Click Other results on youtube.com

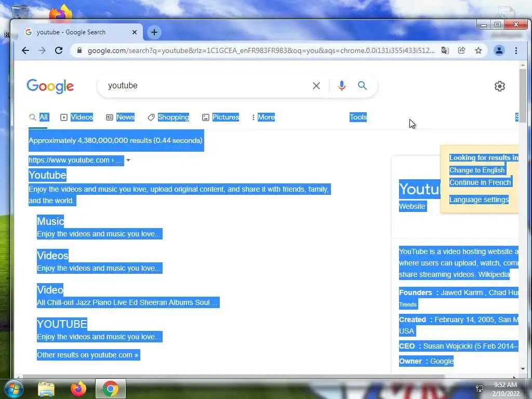(88, 355)
